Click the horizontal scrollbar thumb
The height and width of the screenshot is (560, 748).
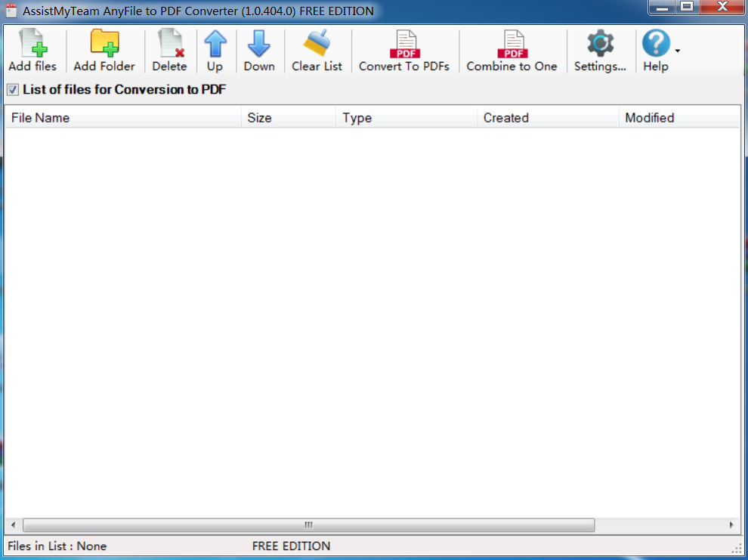click(309, 524)
